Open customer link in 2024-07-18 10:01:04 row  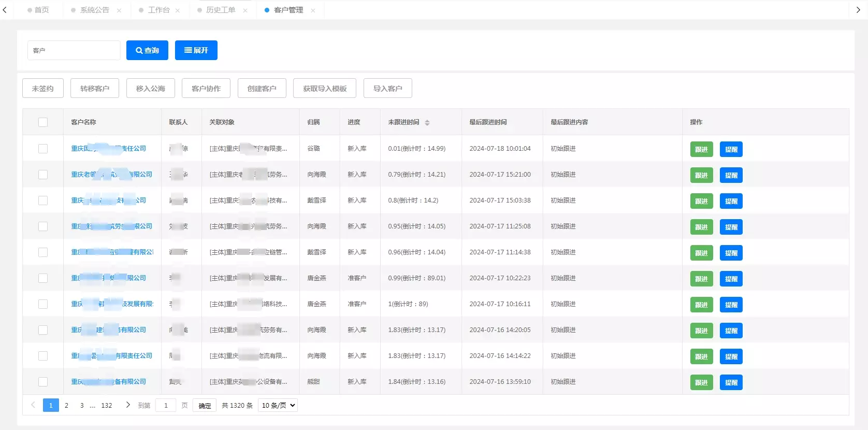point(108,149)
